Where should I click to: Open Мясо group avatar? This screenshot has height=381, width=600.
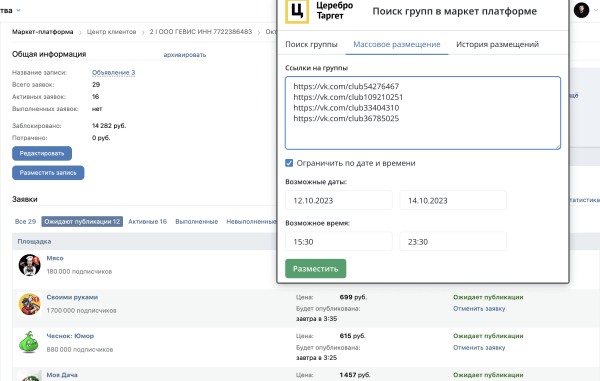[x=29, y=265]
